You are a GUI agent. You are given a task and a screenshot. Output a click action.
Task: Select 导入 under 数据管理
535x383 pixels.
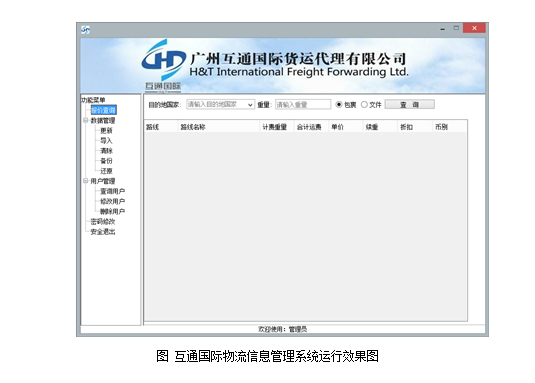pos(106,141)
